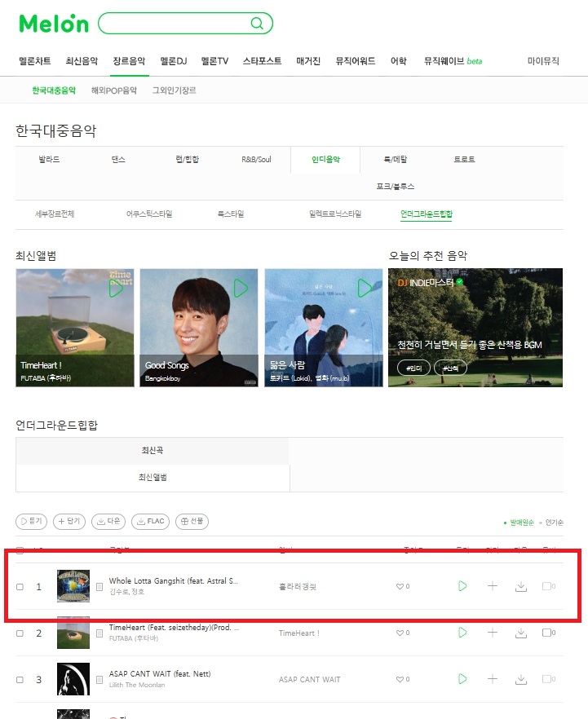Play the Whole Lotta Gangshit track
The height and width of the screenshot is (719, 588).
462,586
